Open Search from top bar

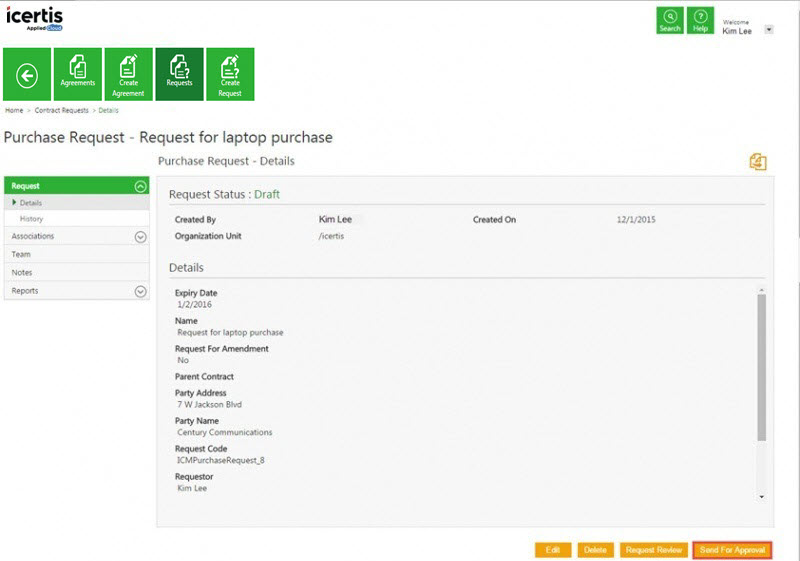(x=670, y=21)
